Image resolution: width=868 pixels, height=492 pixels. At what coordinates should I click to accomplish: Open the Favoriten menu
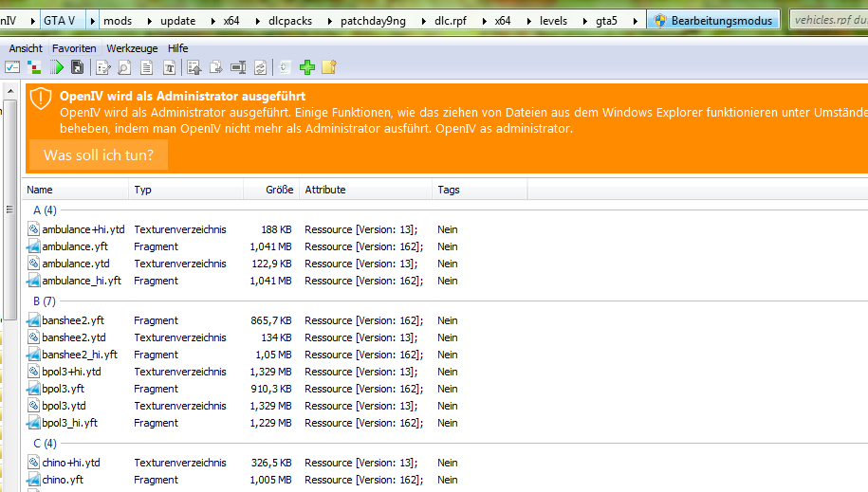(74, 48)
